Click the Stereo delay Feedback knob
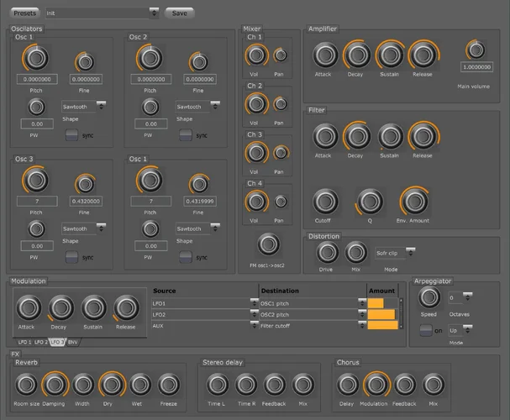 [274, 385]
